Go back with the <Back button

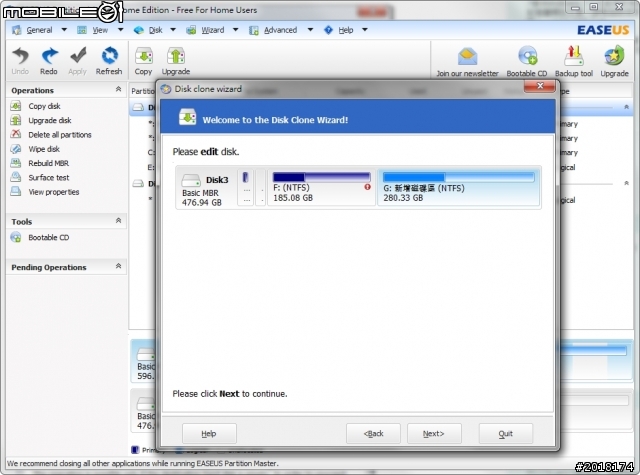(x=373, y=433)
